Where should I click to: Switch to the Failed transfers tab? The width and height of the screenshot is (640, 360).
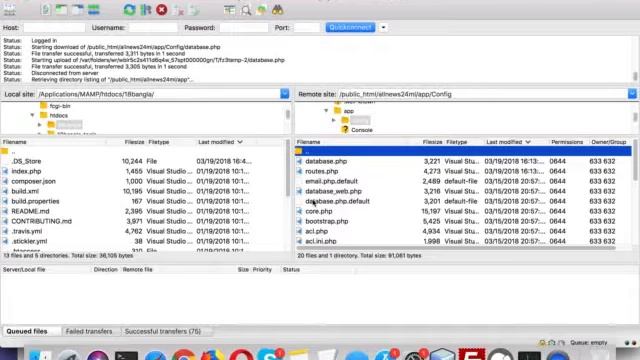(x=89, y=331)
